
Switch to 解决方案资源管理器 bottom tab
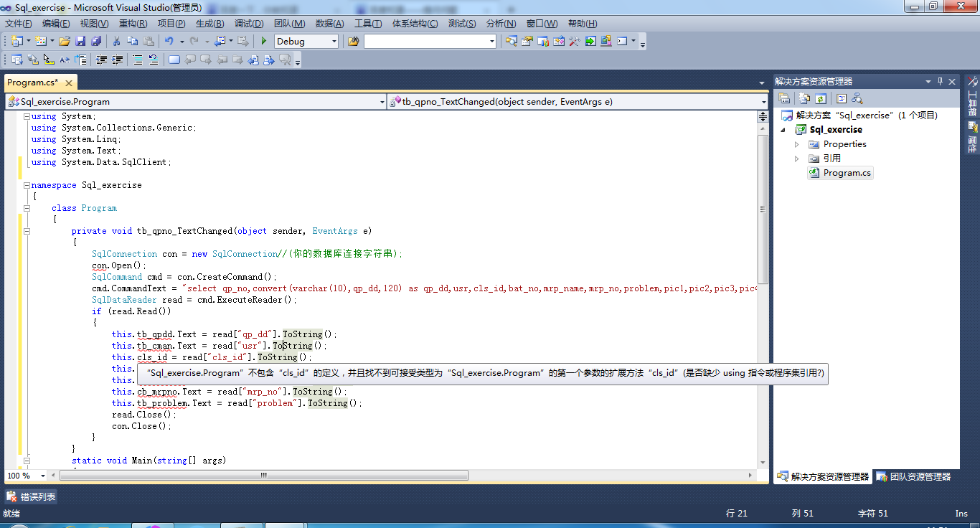click(824, 476)
